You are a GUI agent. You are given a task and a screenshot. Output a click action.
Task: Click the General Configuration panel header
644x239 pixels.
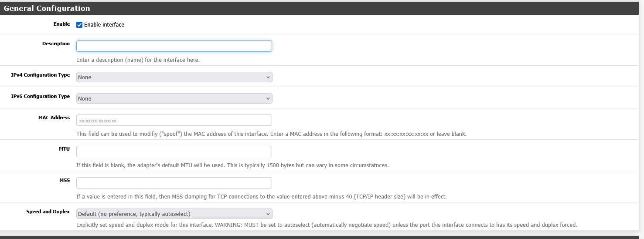47,8
